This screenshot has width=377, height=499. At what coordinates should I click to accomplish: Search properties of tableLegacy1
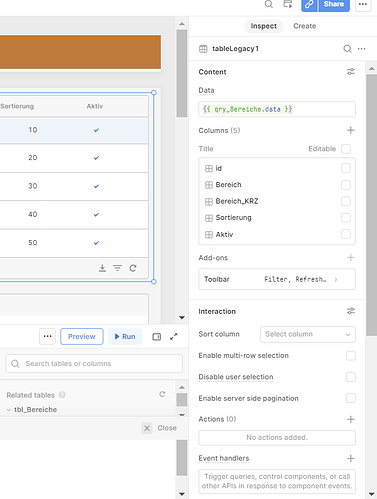point(347,49)
